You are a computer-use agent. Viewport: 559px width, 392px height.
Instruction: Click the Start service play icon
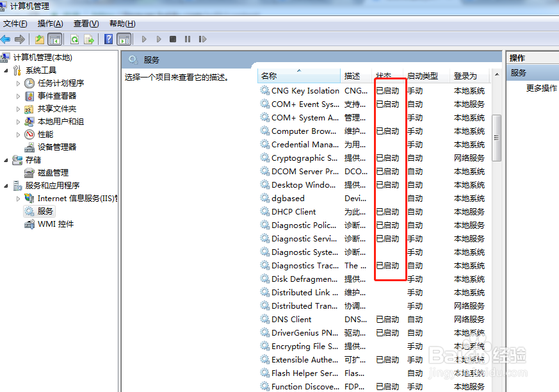(144, 39)
